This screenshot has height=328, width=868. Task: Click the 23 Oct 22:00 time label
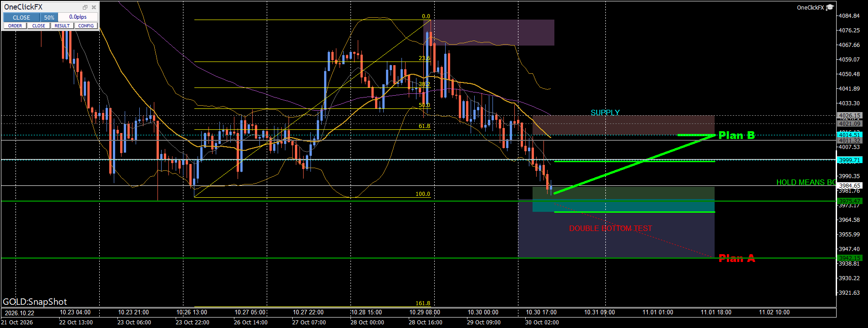point(192,322)
